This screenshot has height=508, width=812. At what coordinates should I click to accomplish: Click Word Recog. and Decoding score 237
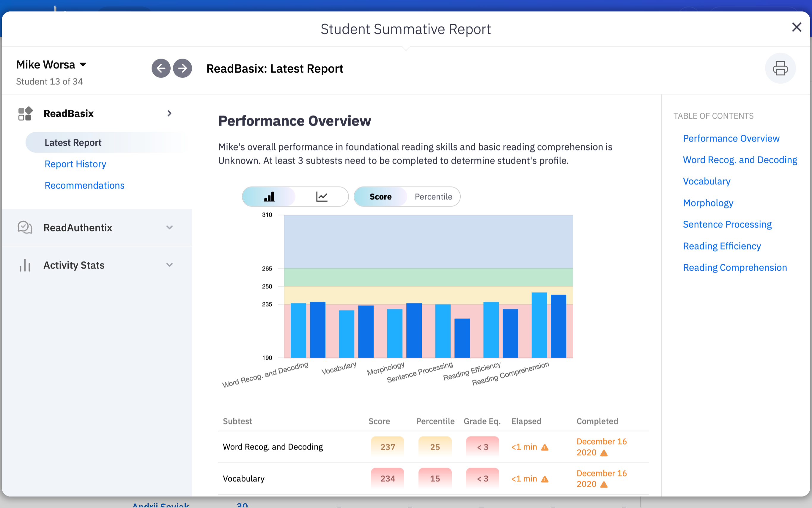(x=387, y=447)
